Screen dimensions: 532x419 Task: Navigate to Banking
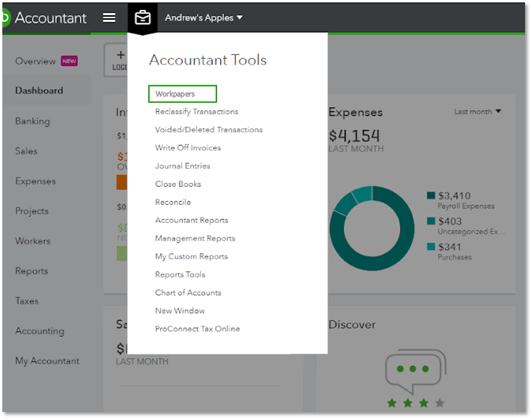pyautogui.click(x=33, y=121)
